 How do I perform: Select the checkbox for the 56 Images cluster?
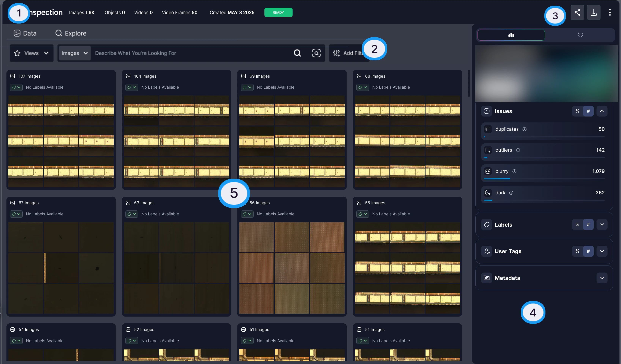(247, 214)
